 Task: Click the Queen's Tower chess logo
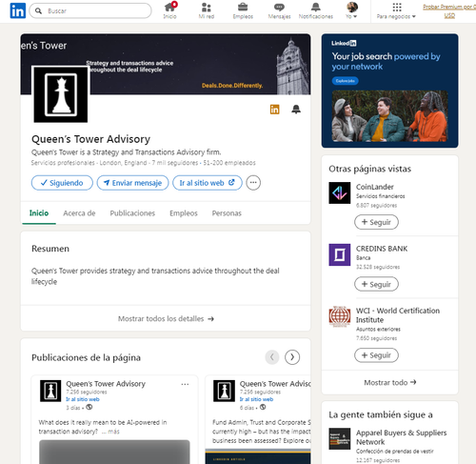[x=61, y=94]
